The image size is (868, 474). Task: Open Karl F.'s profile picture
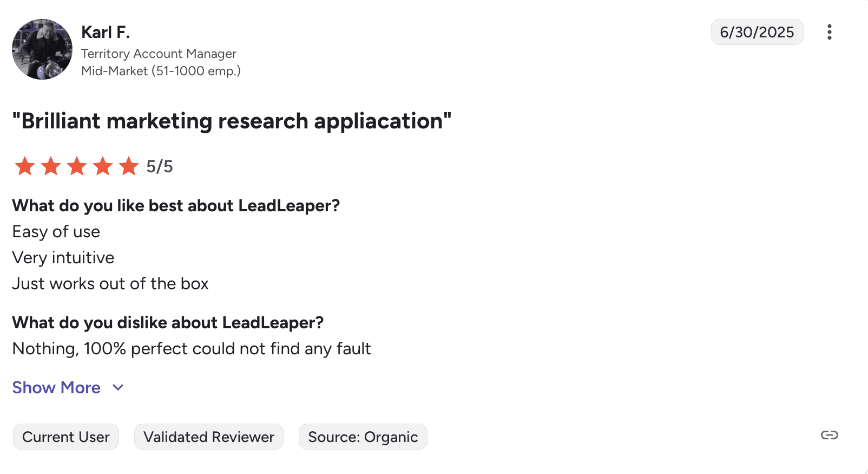(x=42, y=49)
